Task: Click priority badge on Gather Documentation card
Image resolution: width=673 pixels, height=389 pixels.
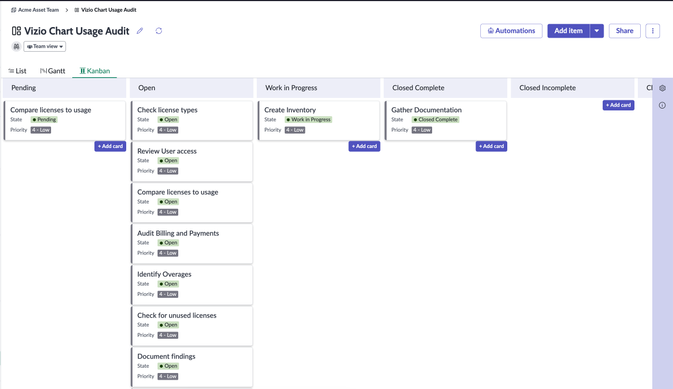Action: click(x=422, y=130)
